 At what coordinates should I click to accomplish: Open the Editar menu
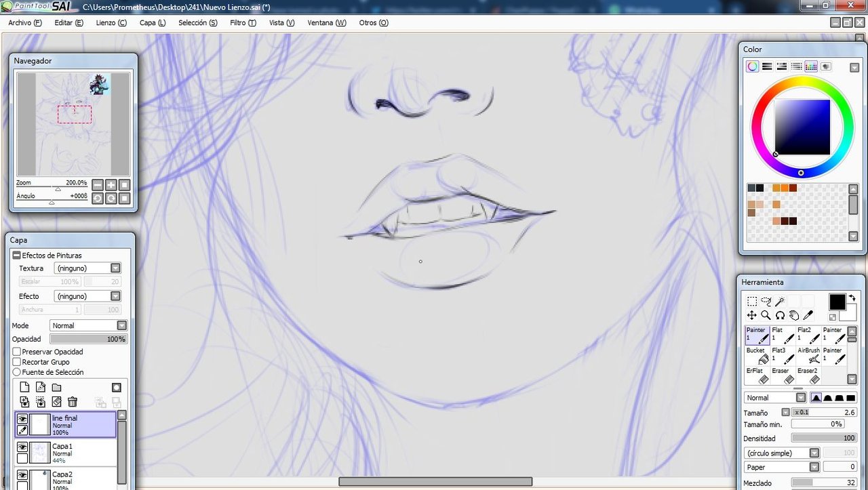[x=68, y=22]
